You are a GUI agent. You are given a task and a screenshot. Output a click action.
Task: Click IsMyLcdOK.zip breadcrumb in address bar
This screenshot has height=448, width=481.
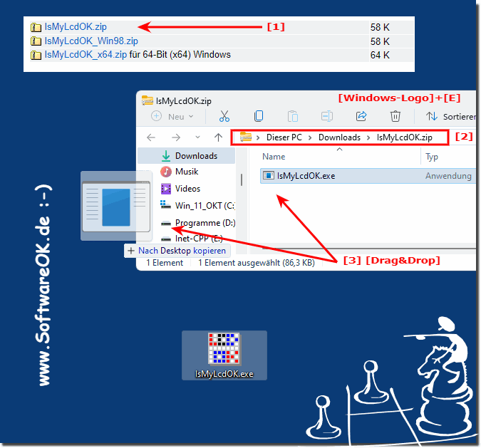click(404, 137)
